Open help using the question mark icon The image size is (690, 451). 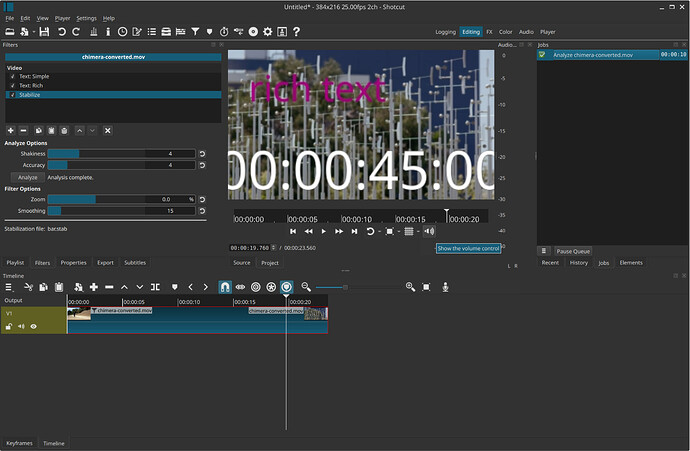point(296,32)
